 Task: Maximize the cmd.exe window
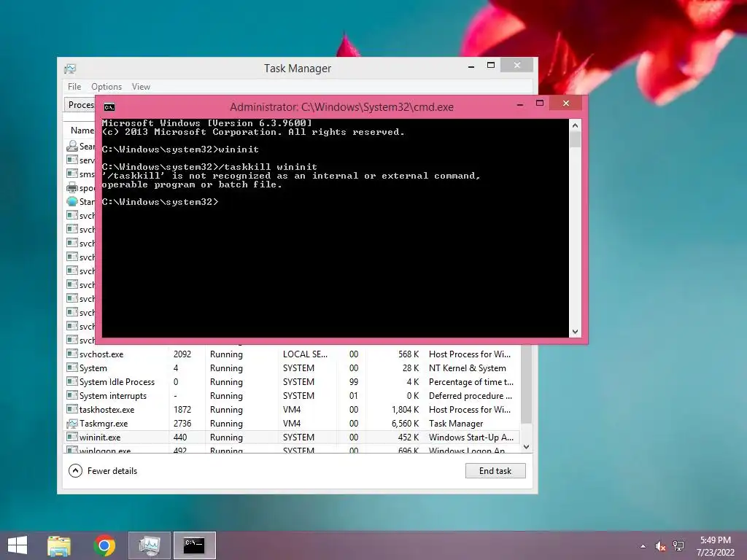pyautogui.click(x=540, y=104)
